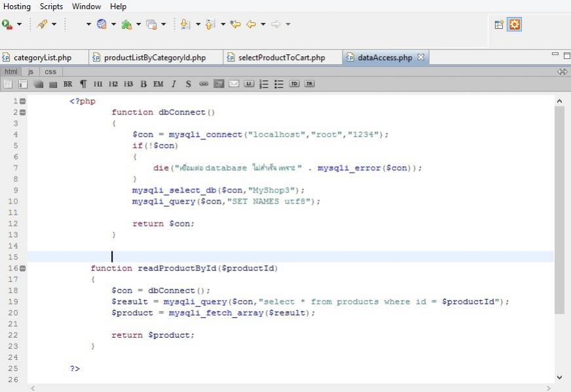Click the layered div block icon
This screenshot has height=392, width=571.
pyautogui.click(x=38, y=84)
